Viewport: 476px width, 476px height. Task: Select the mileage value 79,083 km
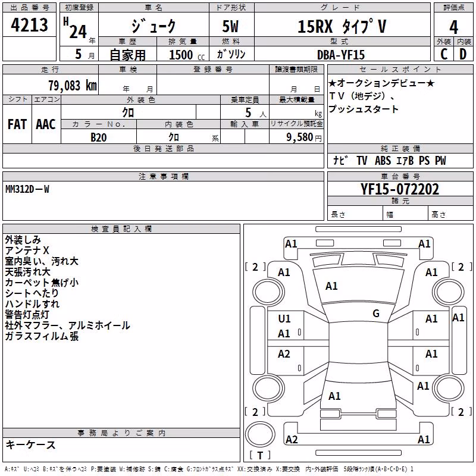click(73, 86)
